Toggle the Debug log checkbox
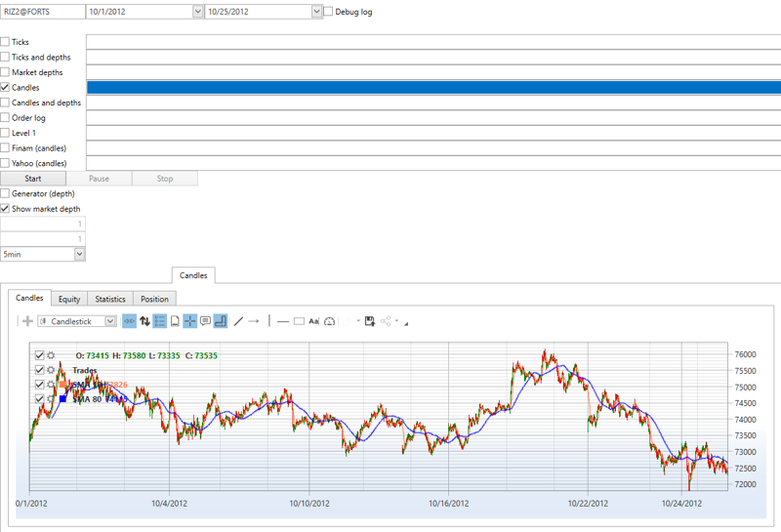The image size is (781, 532). tap(328, 12)
